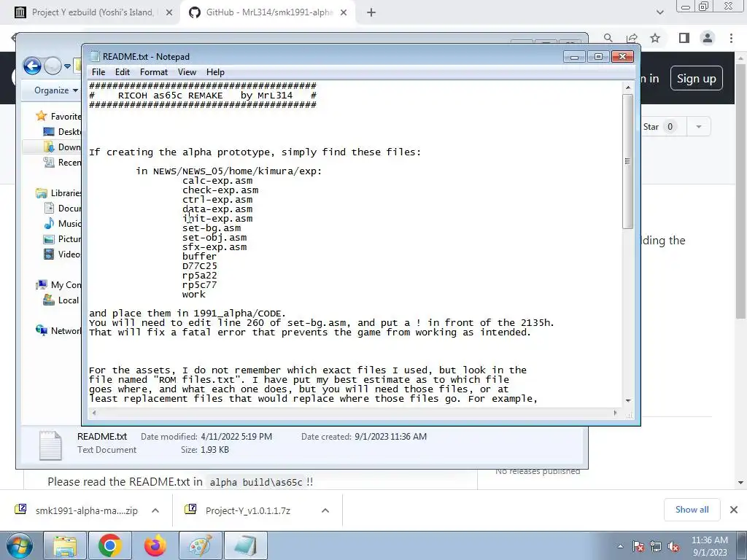Close the GitHub smk1991-alpha tab

click(x=344, y=13)
